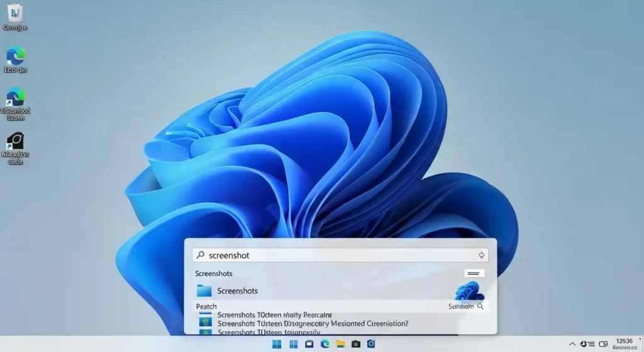This screenshot has width=644, height=352.
Task: Click the small button beside Screenshots header
Action: (x=474, y=273)
